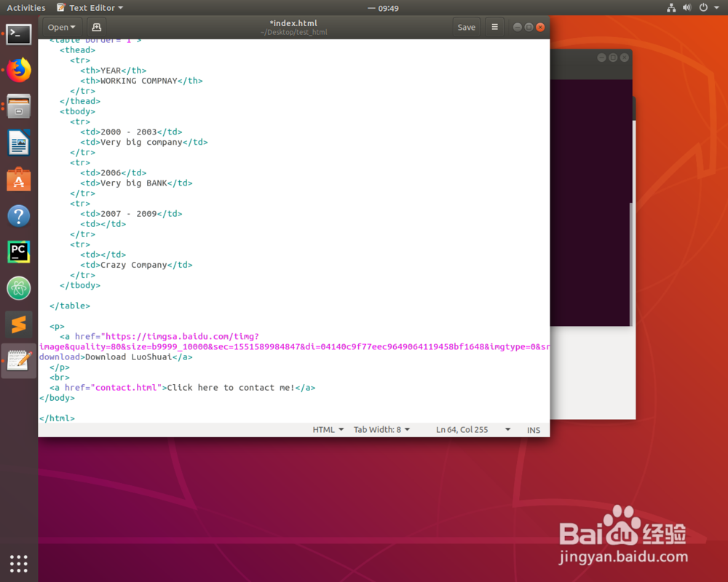Open the Files manager dock icon
The image size is (728, 582).
19,106
